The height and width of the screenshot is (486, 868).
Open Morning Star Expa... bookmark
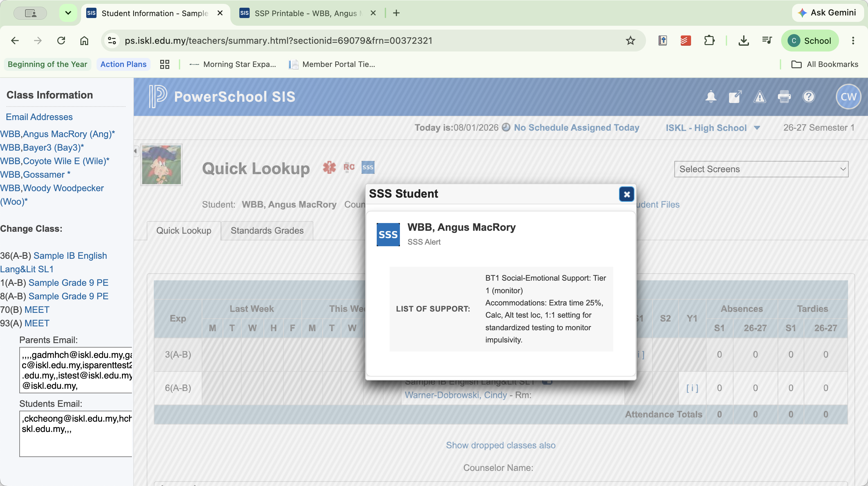click(x=233, y=64)
